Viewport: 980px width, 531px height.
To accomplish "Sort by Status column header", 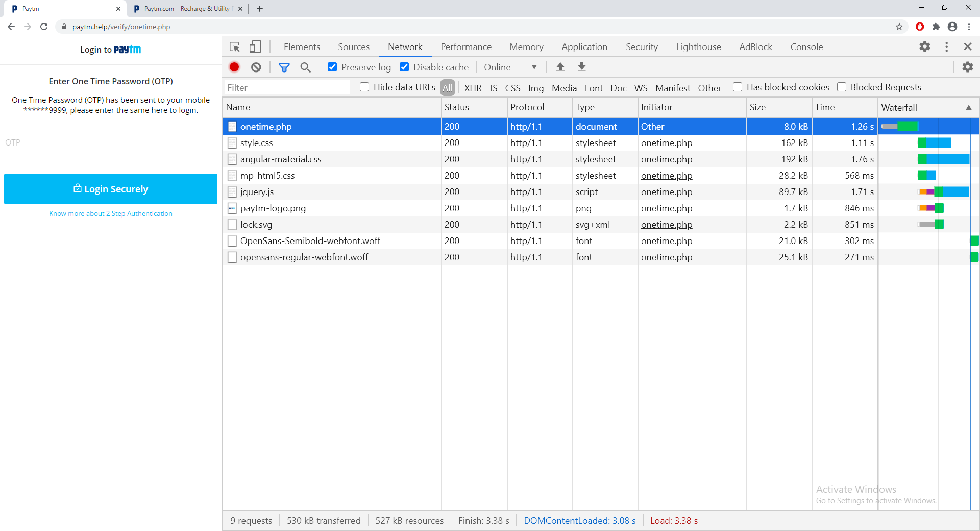I will pyautogui.click(x=474, y=107).
